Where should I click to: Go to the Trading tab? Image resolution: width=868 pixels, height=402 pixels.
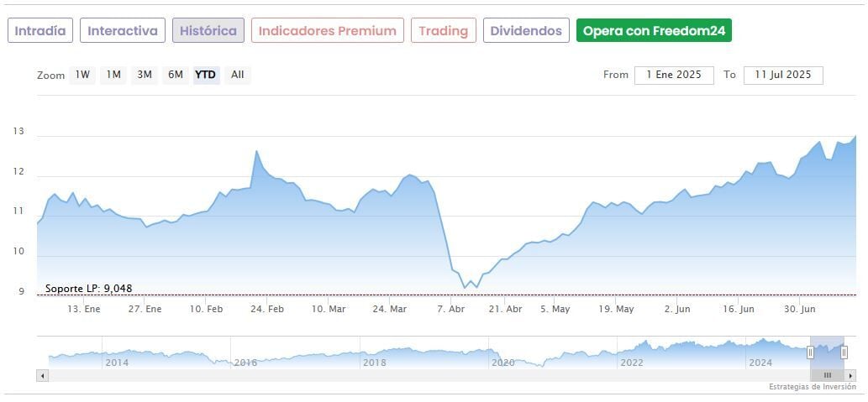pos(443,31)
